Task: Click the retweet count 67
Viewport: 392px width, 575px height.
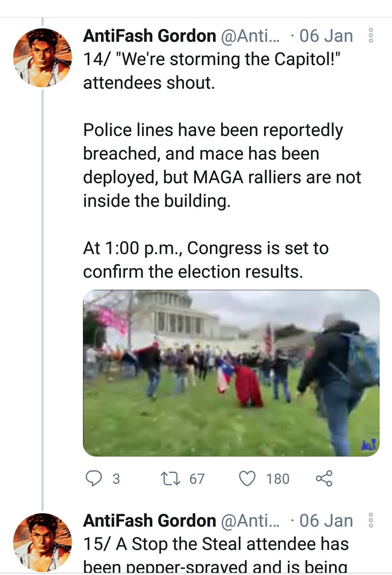Action: pos(196,479)
